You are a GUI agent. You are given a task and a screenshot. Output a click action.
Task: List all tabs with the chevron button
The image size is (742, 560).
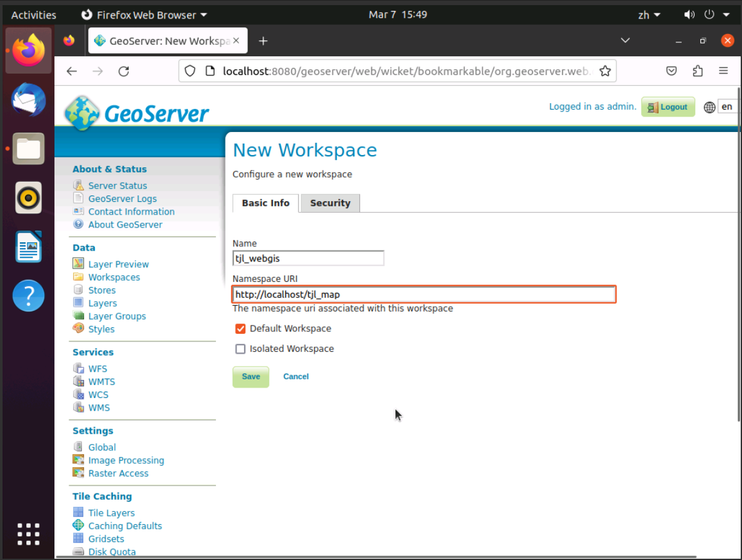(x=625, y=41)
